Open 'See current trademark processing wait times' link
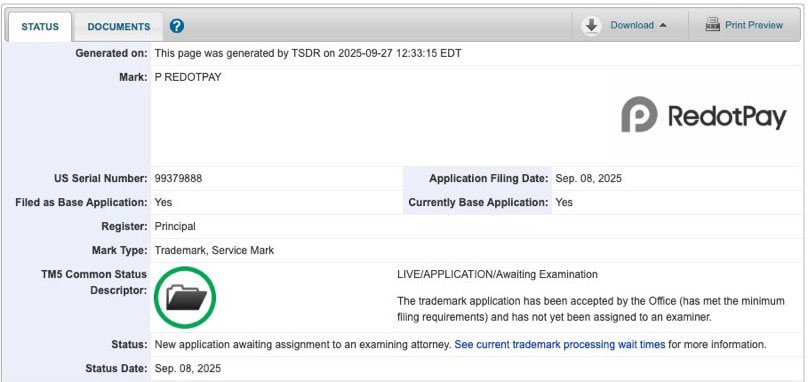Viewport: 808px width, 382px height. coord(560,344)
